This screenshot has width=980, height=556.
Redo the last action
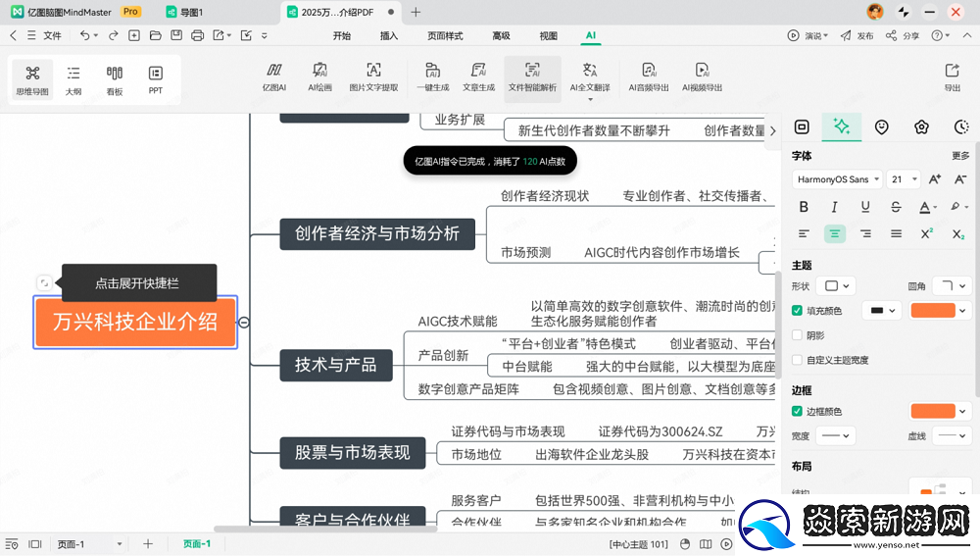click(113, 35)
